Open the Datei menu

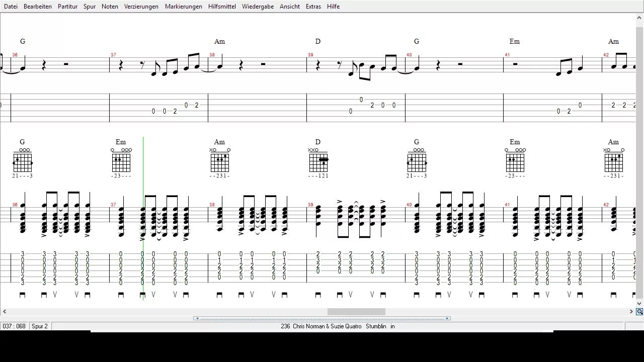point(11,7)
